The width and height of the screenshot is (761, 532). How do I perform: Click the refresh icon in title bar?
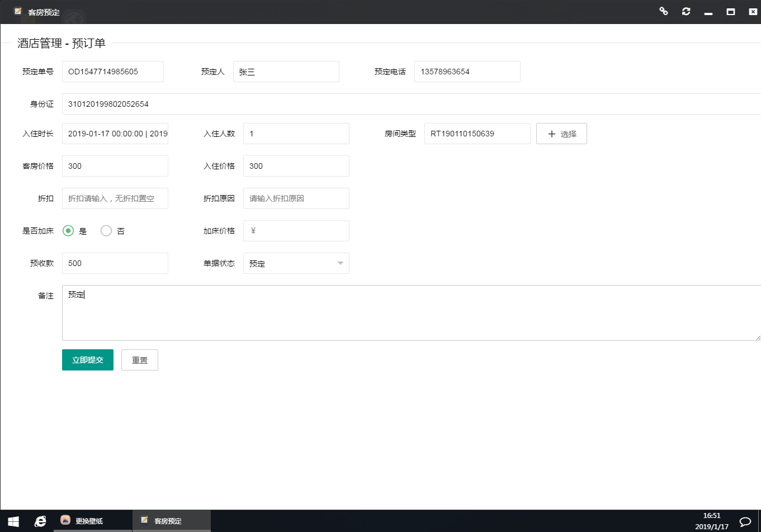(x=686, y=11)
